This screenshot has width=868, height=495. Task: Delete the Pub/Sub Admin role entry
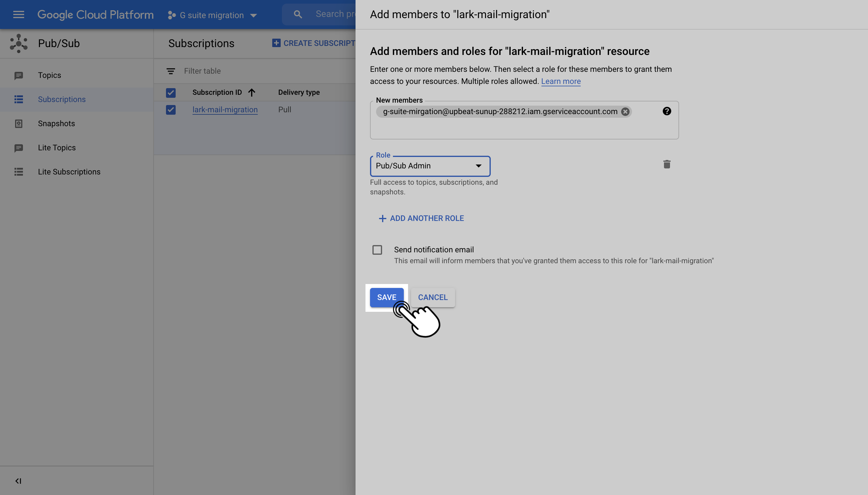tap(667, 164)
